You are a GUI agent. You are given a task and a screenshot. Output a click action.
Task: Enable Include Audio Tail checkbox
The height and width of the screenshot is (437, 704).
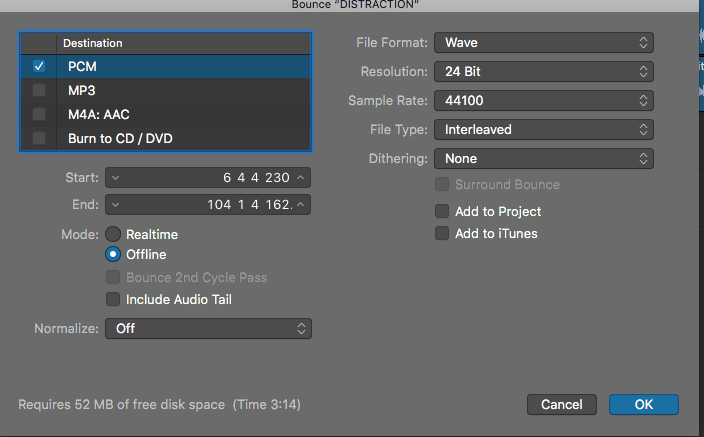[113, 299]
